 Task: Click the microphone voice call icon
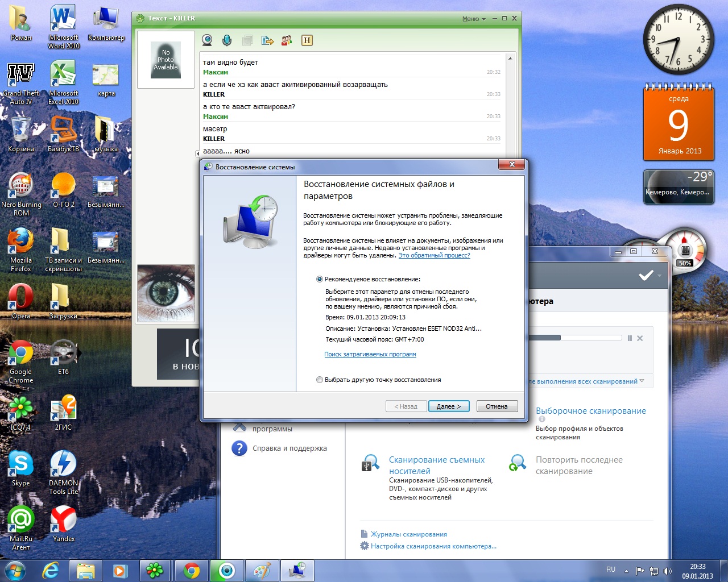point(227,40)
